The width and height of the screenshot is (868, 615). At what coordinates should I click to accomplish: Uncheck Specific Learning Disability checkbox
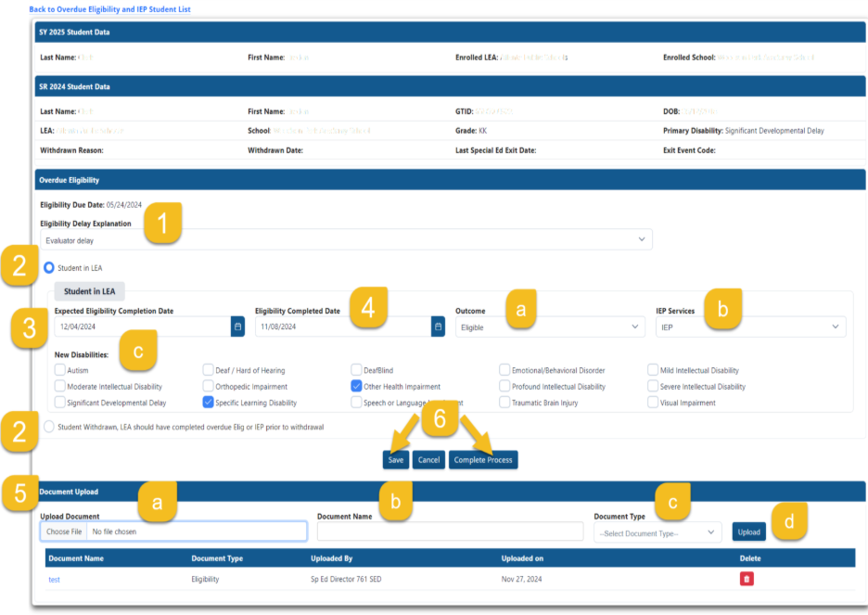(208, 403)
